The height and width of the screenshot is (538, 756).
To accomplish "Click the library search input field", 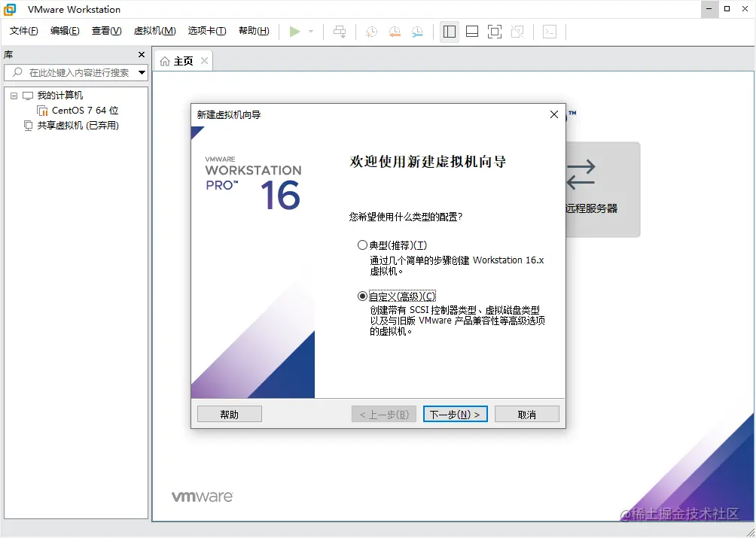I will 76,73.
